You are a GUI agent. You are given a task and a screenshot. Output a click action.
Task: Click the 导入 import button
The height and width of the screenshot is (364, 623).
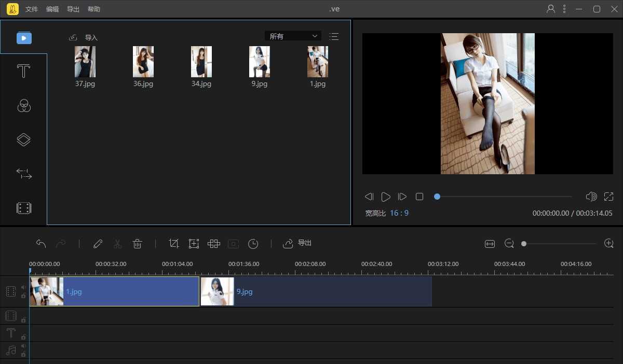pyautogui.click(x=91, y=38)
